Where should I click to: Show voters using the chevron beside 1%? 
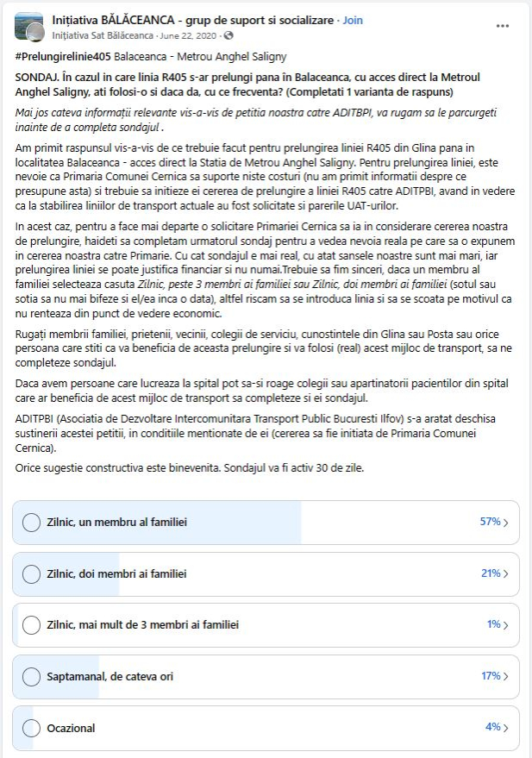[x=505, y=624]
